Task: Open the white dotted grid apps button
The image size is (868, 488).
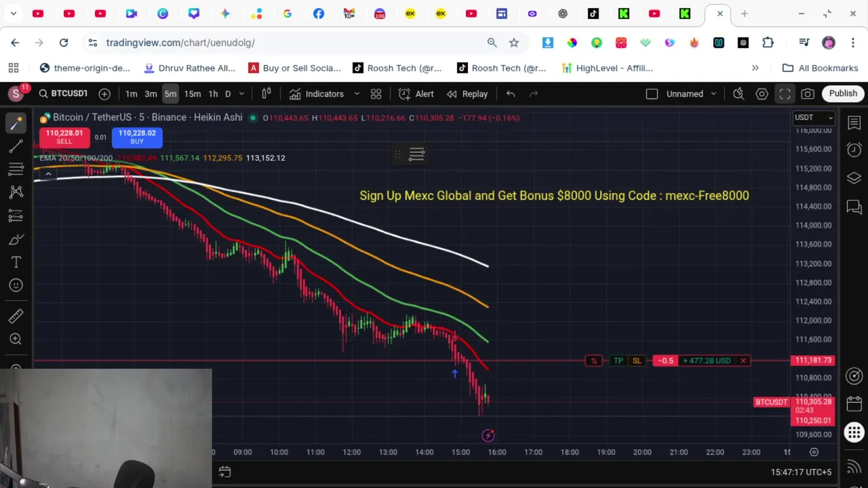Action: tap(854, 432)
